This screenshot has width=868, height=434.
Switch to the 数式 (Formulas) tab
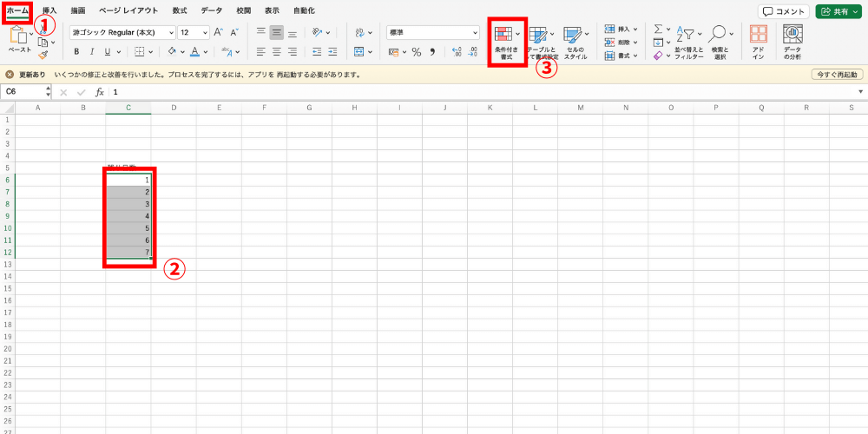point(180,10)
